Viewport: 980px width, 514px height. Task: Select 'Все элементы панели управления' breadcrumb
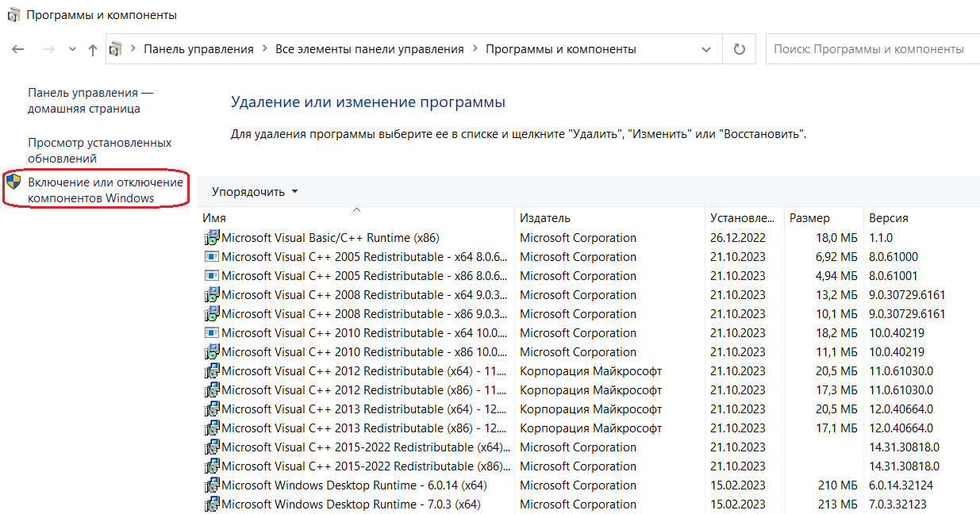point(370,49)
